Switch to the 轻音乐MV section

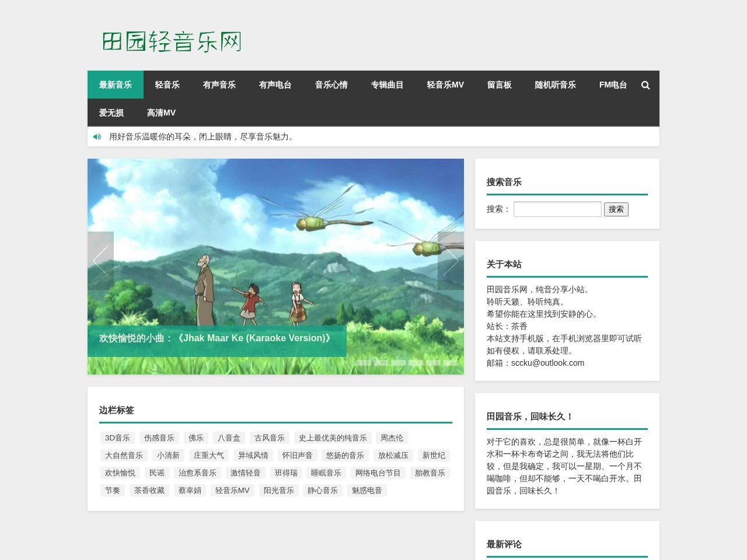(x=445, y=85)
